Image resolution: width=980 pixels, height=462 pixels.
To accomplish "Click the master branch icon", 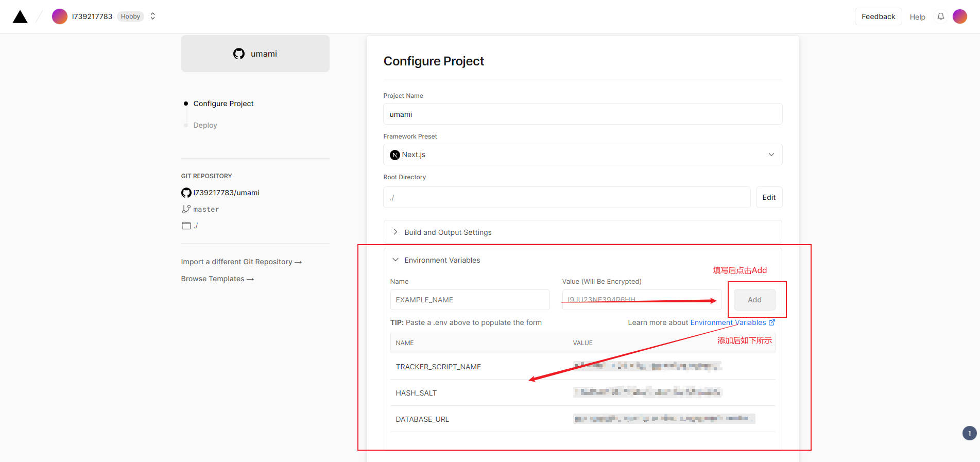I will click(x=186, y=209).
